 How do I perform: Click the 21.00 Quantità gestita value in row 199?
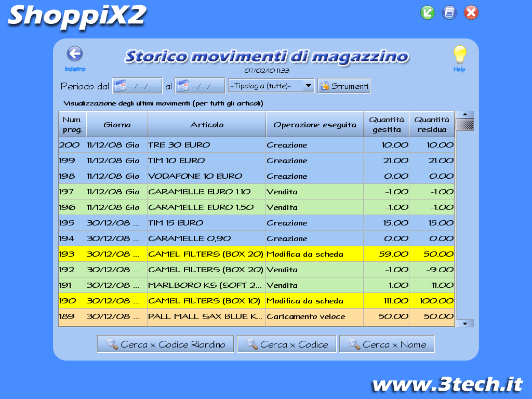387,161
